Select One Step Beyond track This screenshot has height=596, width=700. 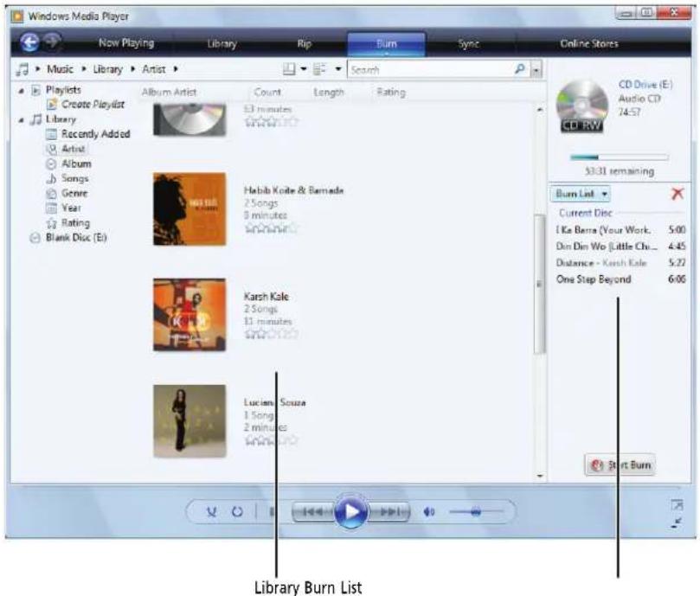pyautogui.click(x=620, y=279)
